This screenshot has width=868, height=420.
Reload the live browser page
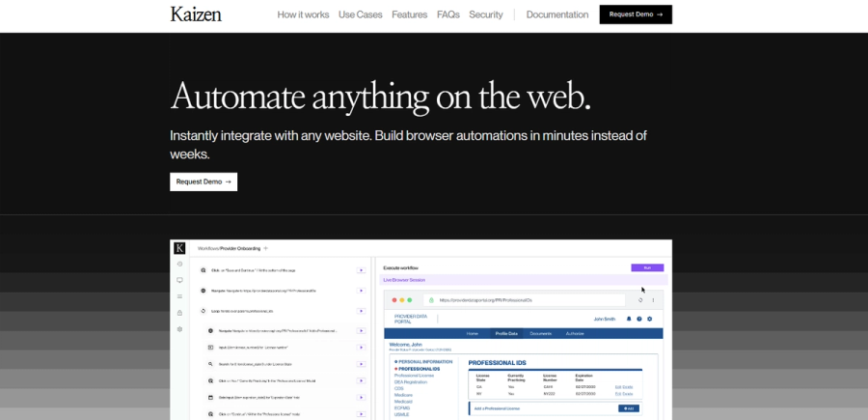(640, 300)
